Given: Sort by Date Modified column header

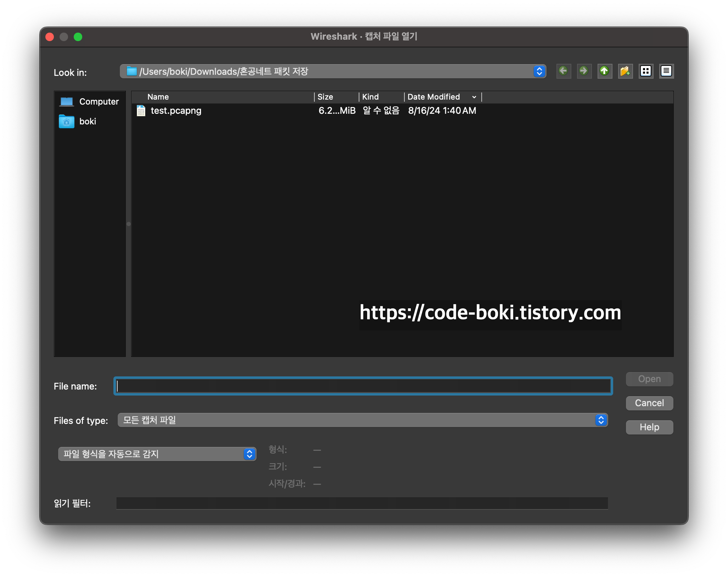Looking at the screenshot, I should [434, 97].
